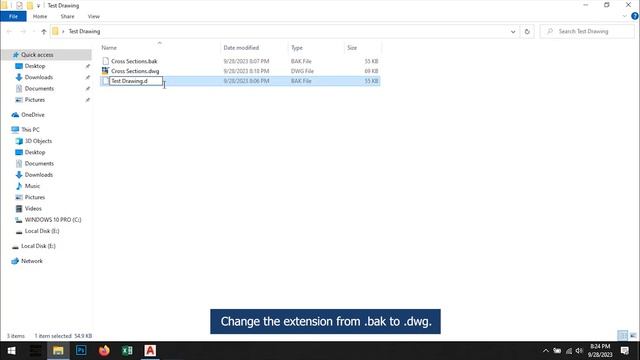Click the Search Test Drawing box
The image size is (640, 360).
587,31
